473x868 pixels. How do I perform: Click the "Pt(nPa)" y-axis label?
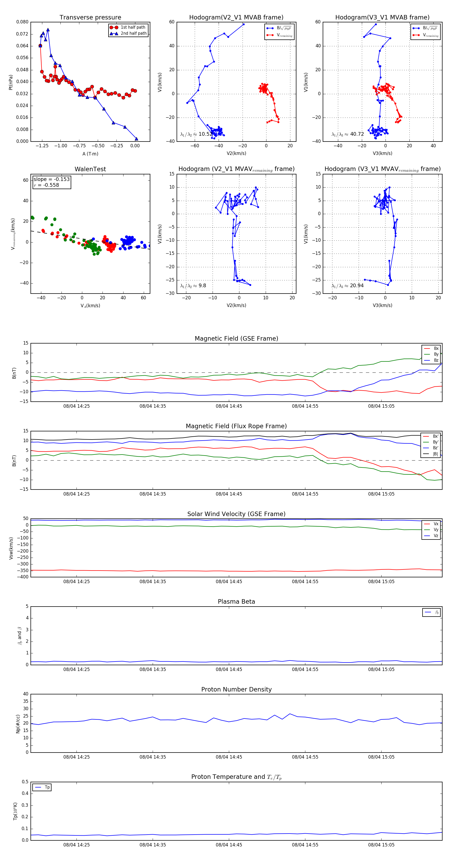tap(11, 82)
